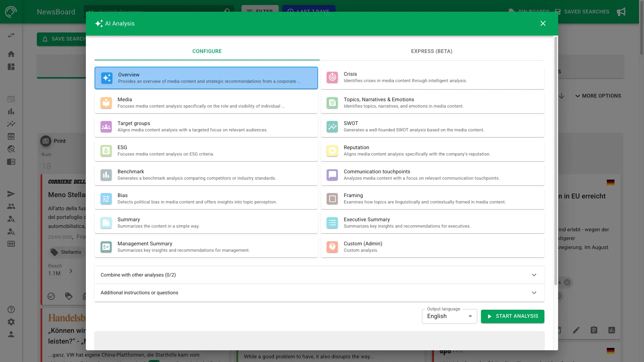Select Bias analysis title text
The width and height of the screenshot is (644, 362).
click(122, 195)
